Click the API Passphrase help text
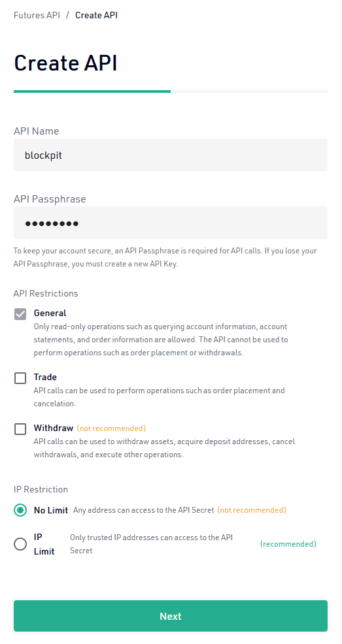Image resolution: width=342 pixels, height=644 pixels. click(x=165, y=257)
